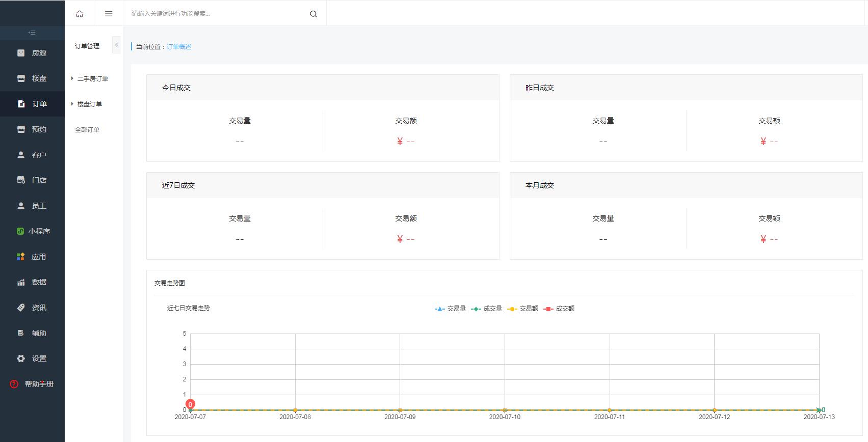Viewport: 868px width, 442px height.
Task: Toggle the 交易量 legend series
Action: [450, 309]
